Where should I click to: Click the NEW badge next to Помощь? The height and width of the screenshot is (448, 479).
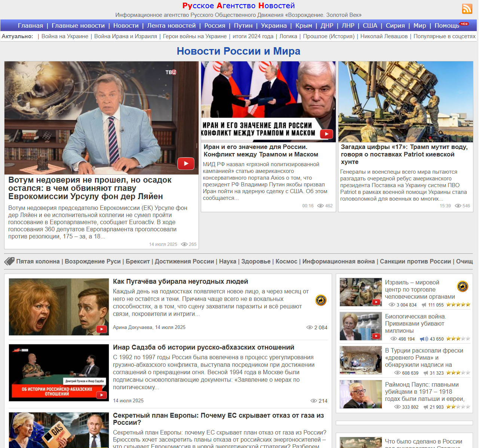point(464,24)
